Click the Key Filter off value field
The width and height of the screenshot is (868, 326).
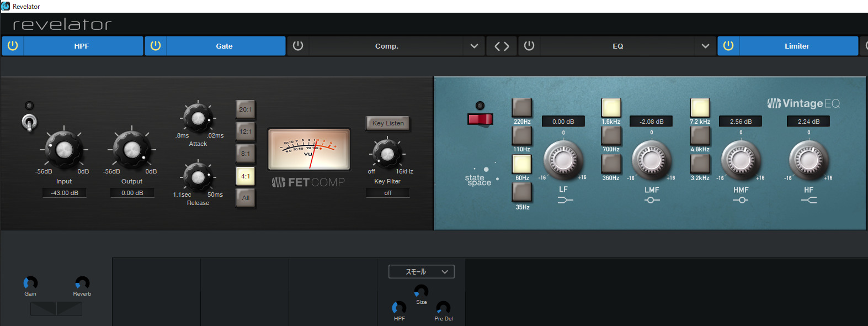(388, 193)
